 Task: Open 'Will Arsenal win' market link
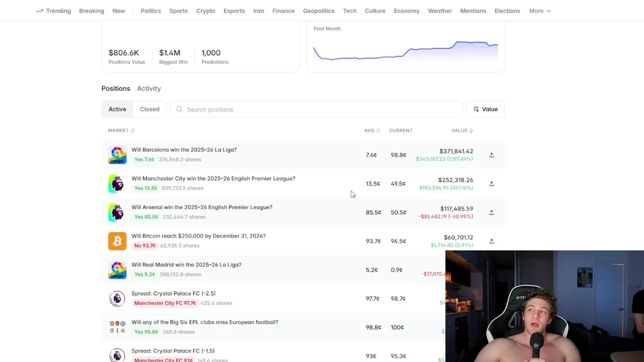pos(202,207)
